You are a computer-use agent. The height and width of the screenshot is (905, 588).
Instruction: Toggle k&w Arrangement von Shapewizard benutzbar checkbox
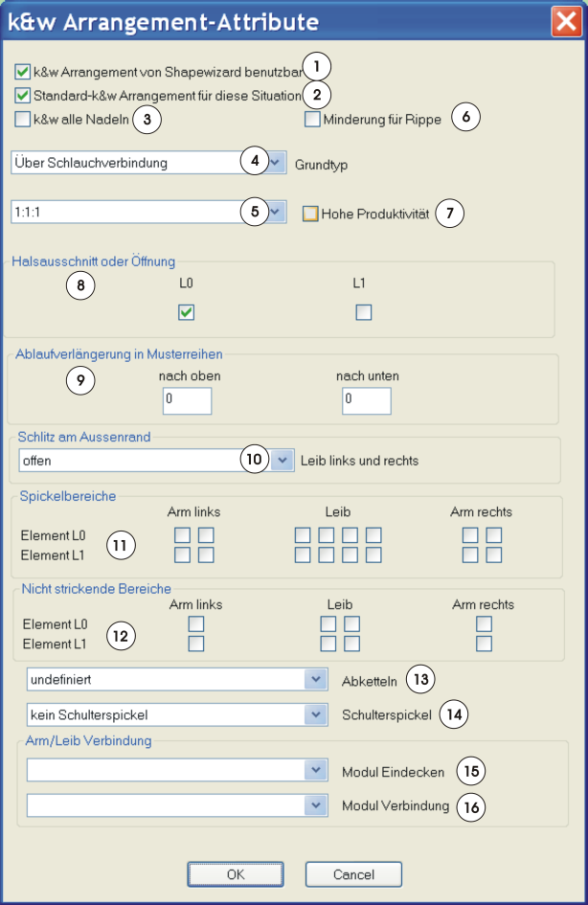click(23, 71)
